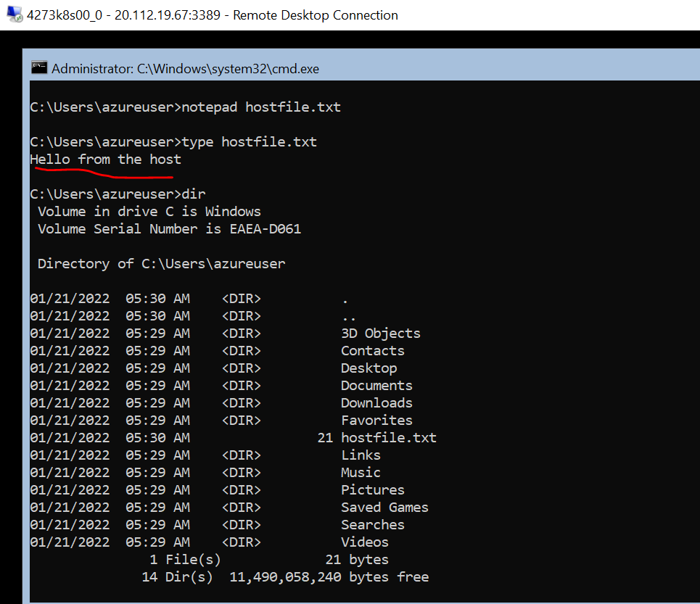The height and width of the screenshot is (604, 700).
Task: Click the Contacts directory entry
Action: 372,351
